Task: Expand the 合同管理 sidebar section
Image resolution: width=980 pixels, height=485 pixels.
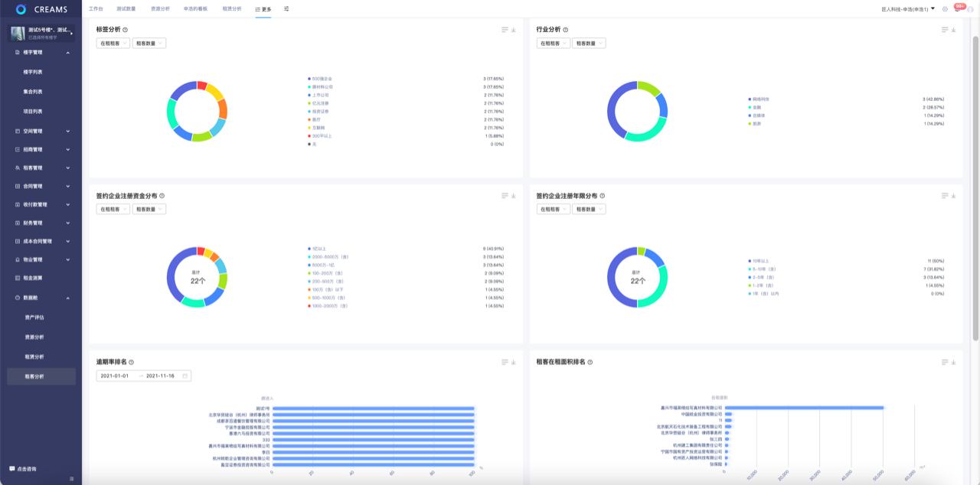Action: (42, 186)
